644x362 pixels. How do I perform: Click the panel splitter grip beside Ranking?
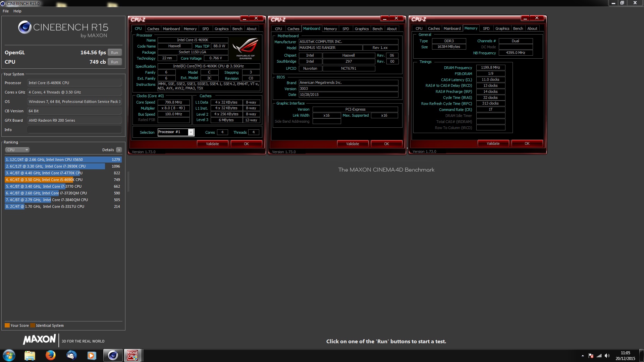[x=128, y=181]
